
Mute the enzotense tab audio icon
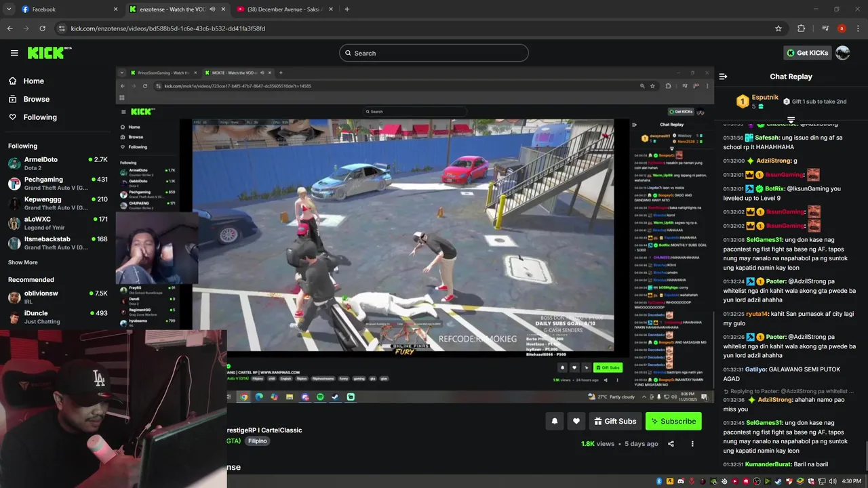click(212, 9)
